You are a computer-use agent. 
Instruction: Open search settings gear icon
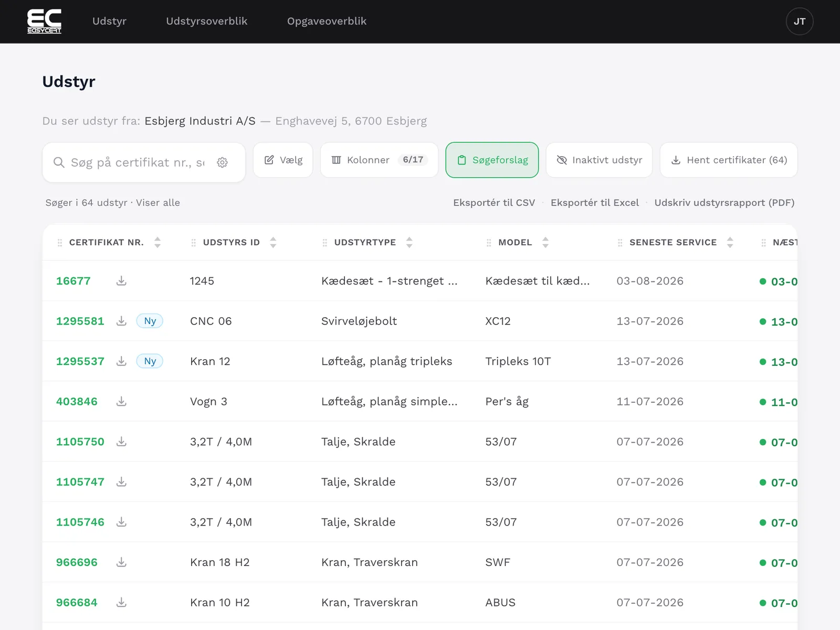click(x=223, y=163)
